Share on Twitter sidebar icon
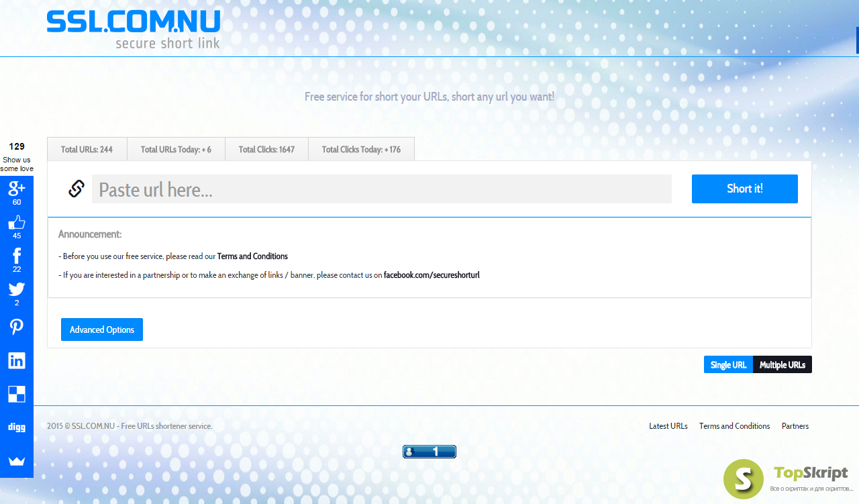The height and width of the screenshot is (504, 859). click(x=17, y=290)
